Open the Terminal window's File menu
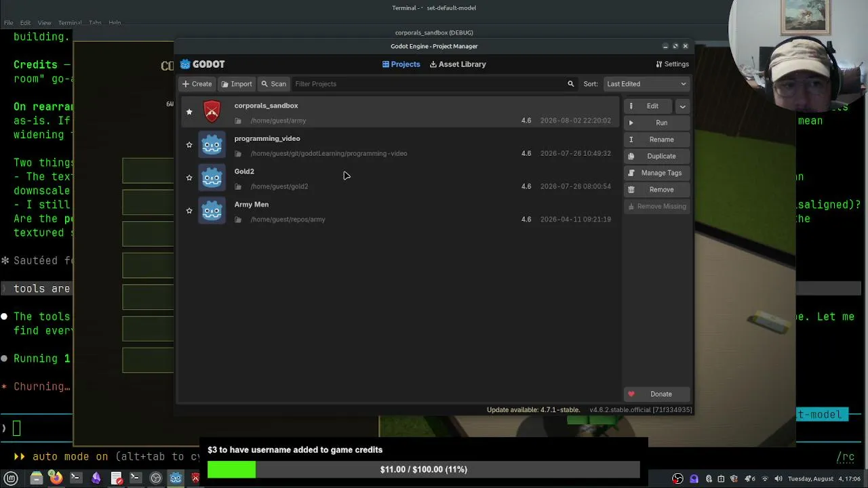This screenshot has height=488, width=868. point(8,22)
